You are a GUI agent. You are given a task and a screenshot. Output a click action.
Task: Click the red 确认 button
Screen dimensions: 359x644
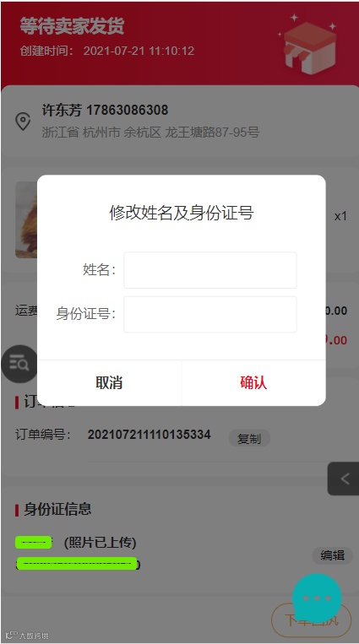pos(253,383)
